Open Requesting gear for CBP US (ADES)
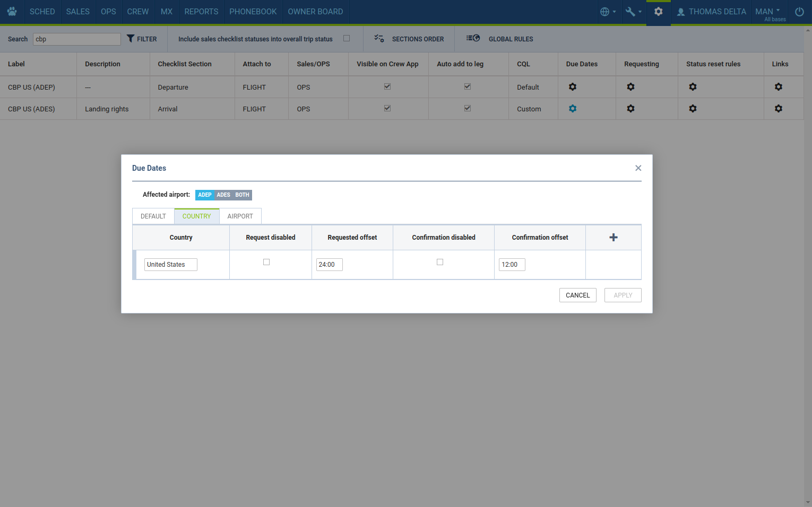Screen dimensions: 812x507 coord(630,109)
